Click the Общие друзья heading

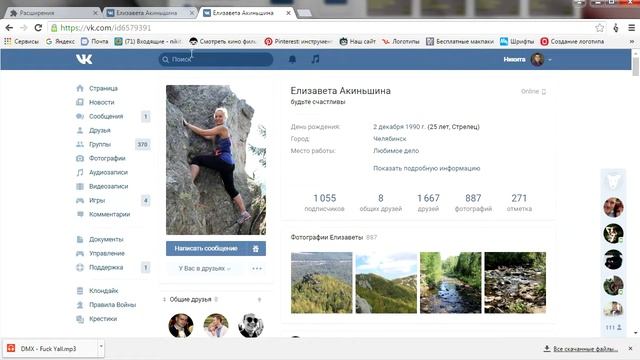(190, 299)
